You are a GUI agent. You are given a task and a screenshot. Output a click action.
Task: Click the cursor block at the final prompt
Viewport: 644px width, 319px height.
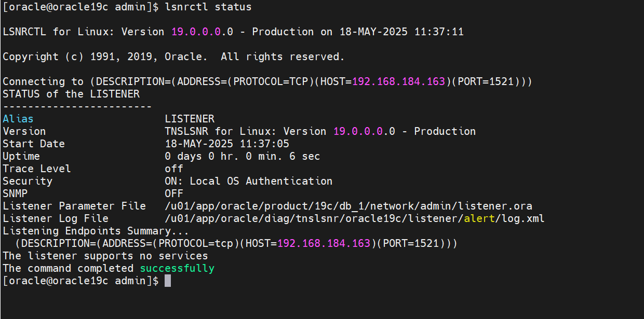coord(168,281)
